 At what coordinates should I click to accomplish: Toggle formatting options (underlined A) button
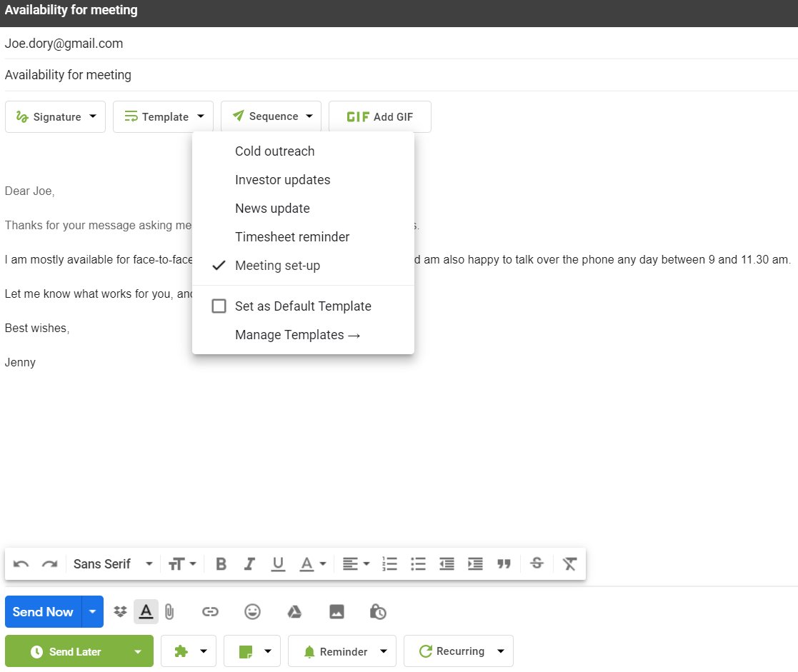[146, 611]
